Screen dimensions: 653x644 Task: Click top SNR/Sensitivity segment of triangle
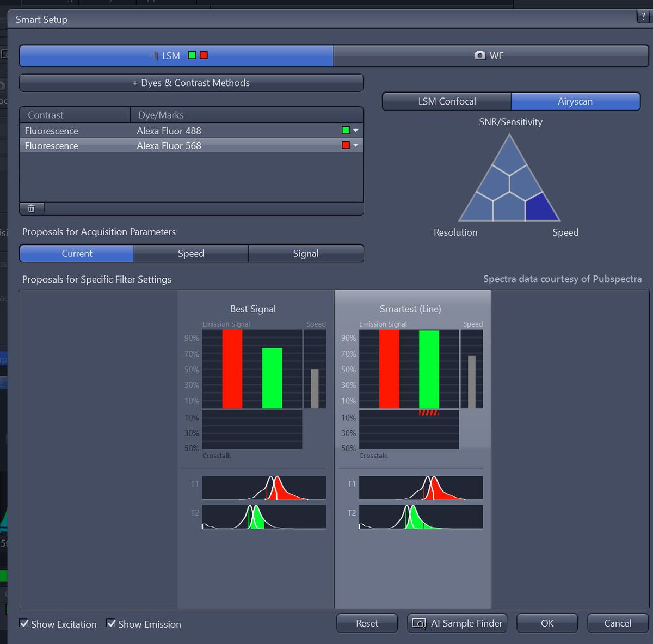[509, 156]
